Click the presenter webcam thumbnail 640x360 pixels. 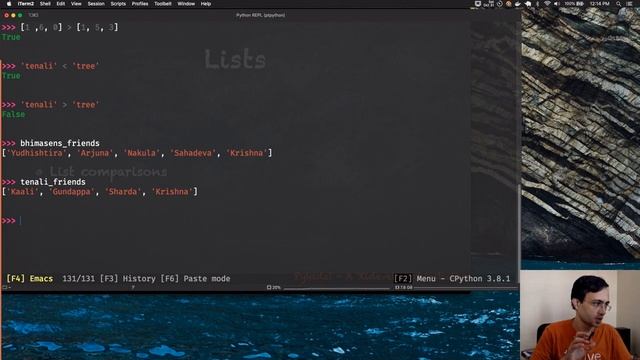pos(580,315)
